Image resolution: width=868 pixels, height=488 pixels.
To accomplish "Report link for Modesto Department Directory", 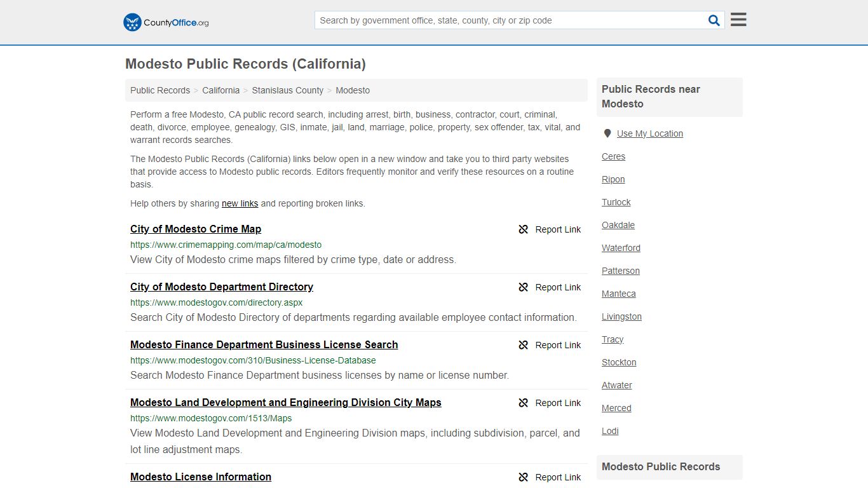I will pyautogui.click(x=550, y=287).
